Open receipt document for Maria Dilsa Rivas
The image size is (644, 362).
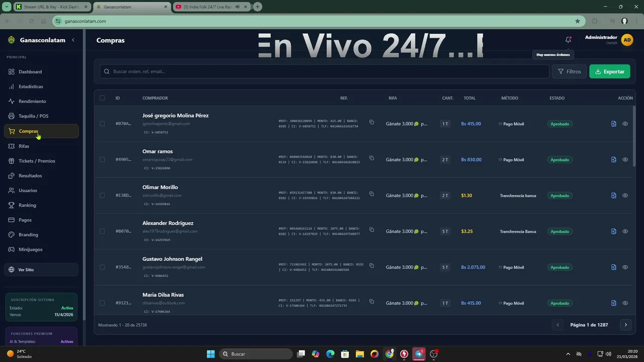click(x=614, y=303)
